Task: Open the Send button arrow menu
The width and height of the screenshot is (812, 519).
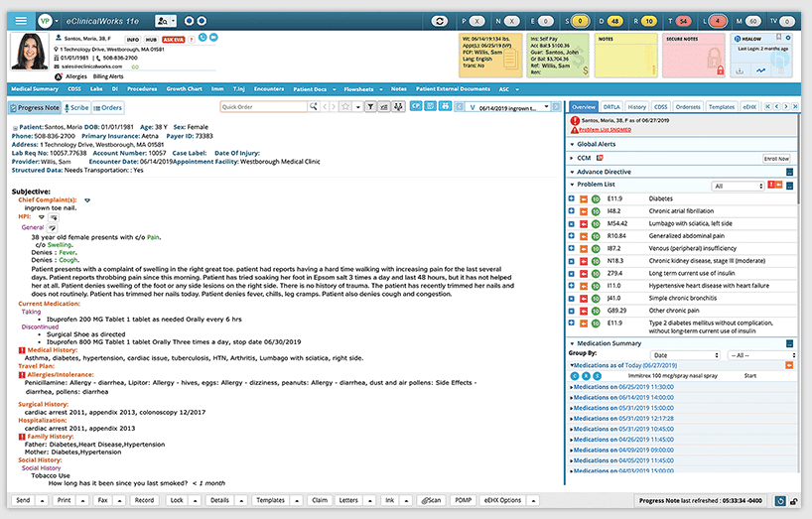Action: point(43,500)
